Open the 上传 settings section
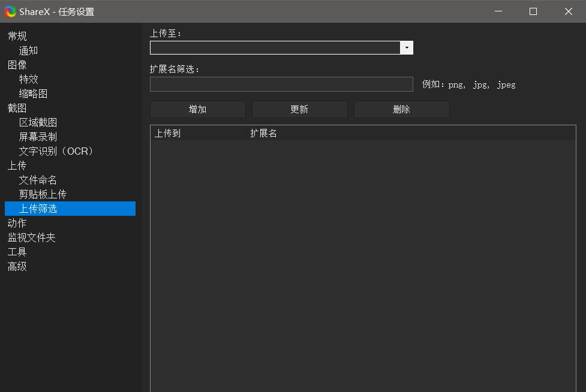This screenshot has height=392, width=586. tap(17, 166)
